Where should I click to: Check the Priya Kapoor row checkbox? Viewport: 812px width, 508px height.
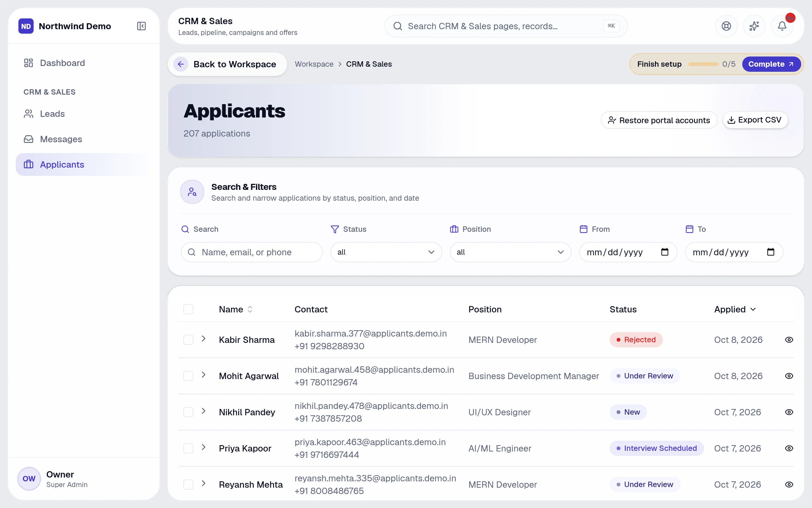click(188, 449)
